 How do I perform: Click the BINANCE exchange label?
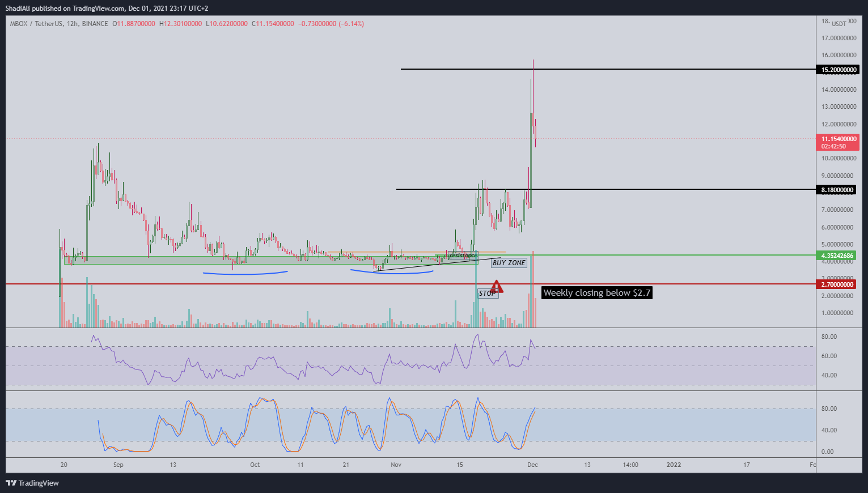(x=95, y=24)
